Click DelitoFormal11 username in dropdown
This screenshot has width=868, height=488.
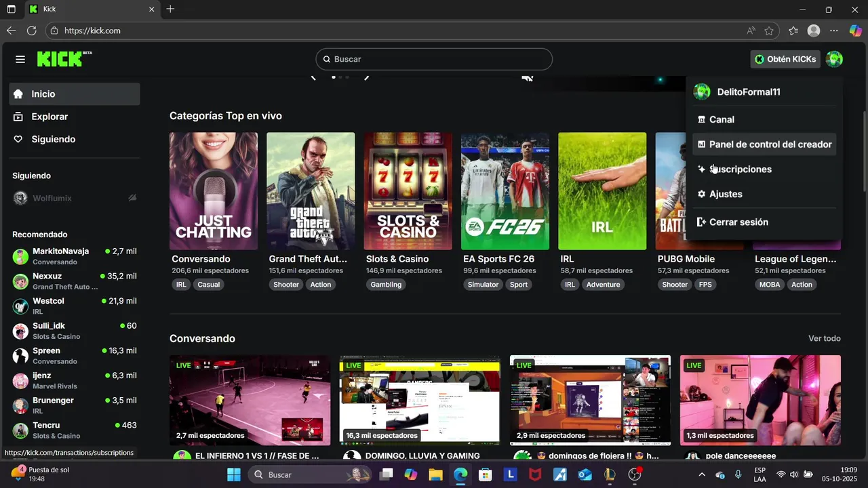point(749,92)
